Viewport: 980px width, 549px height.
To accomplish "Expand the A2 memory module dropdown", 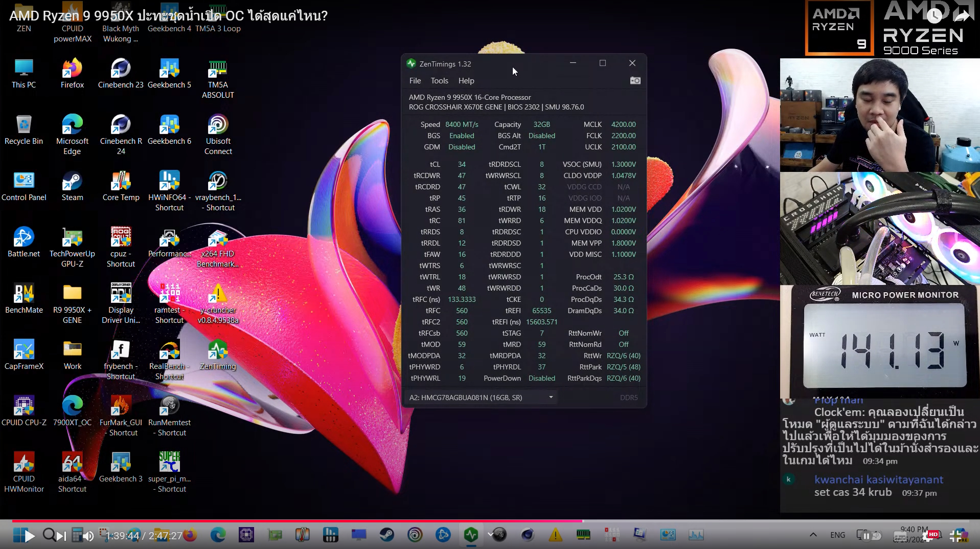I will (551, 398).
